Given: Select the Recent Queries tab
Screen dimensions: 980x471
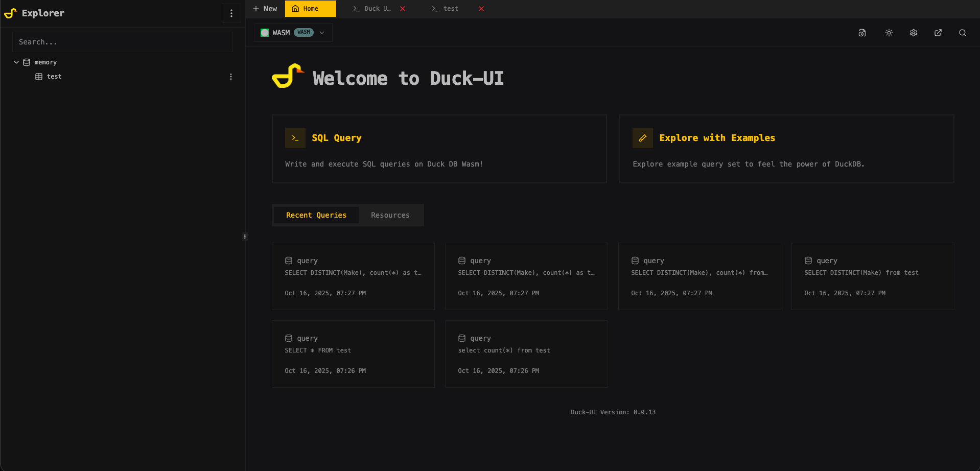Looking at the screenshot, I should tap(316, 215).
